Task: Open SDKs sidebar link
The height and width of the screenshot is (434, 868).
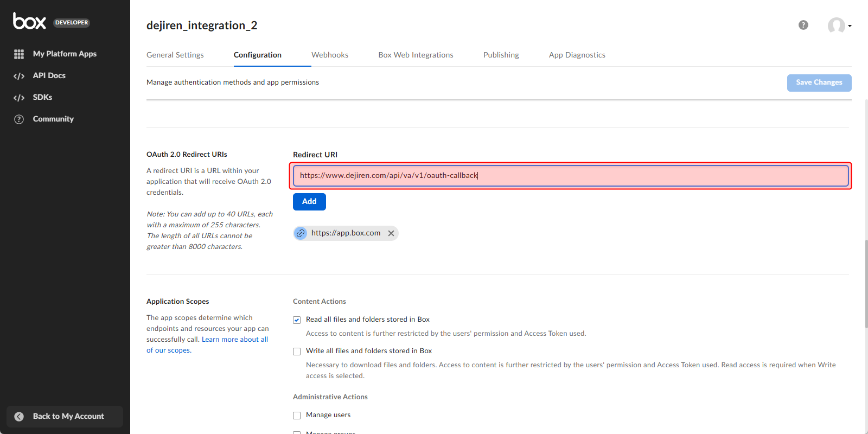Action: click(42, 97)
